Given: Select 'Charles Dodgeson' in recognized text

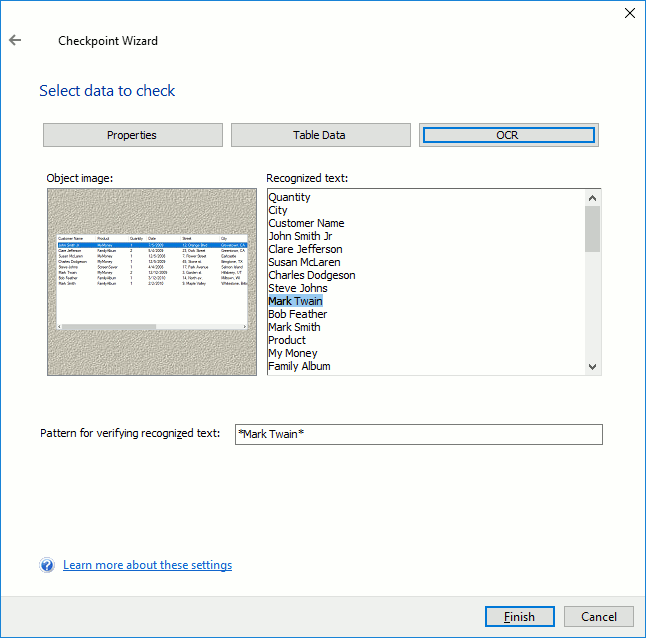Looking at the screenshot, I should [x=311, y=275].
